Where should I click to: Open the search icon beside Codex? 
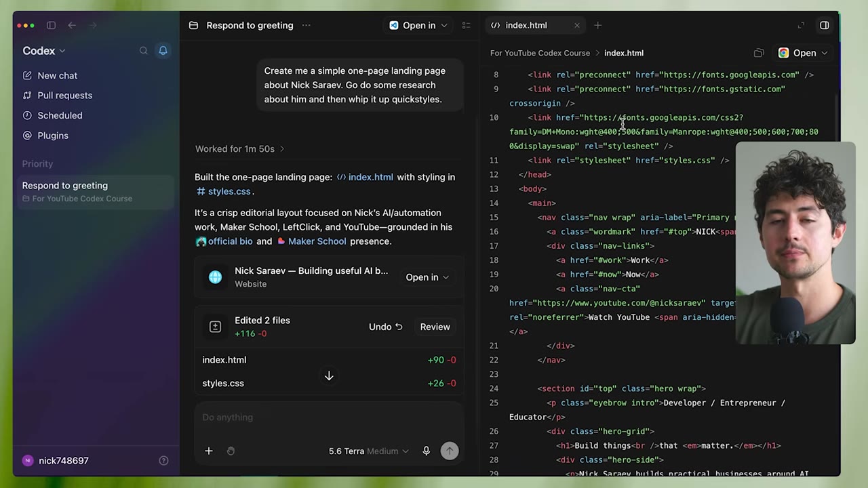(143, 51)
